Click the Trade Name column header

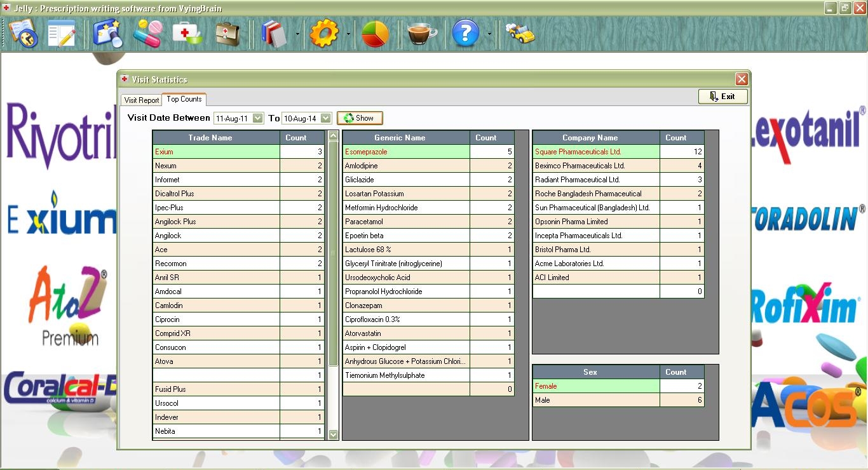216,138
